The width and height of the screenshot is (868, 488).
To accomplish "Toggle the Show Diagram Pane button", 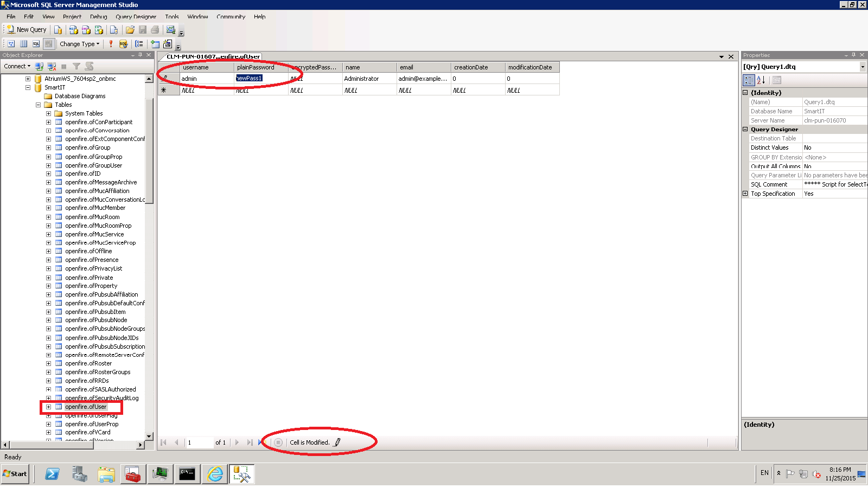I will click(11, 44).
